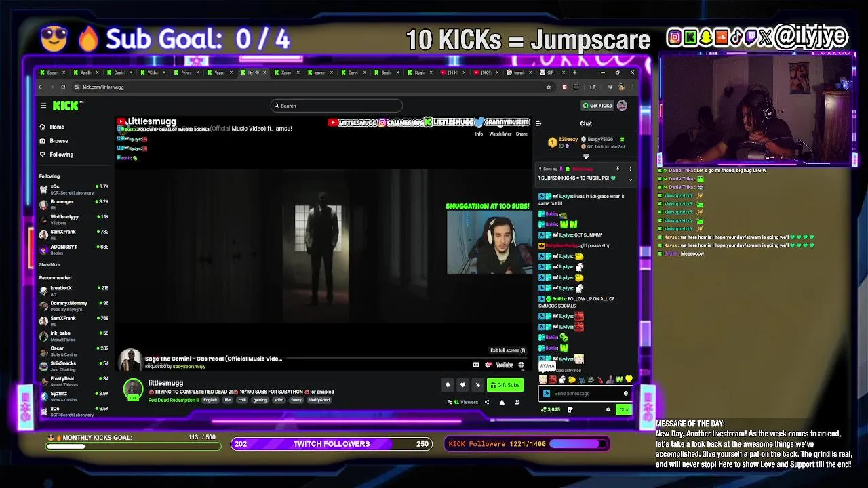The image size is (868, 488).
Task: Click the Kick Search field
Action: coord(336,106)
